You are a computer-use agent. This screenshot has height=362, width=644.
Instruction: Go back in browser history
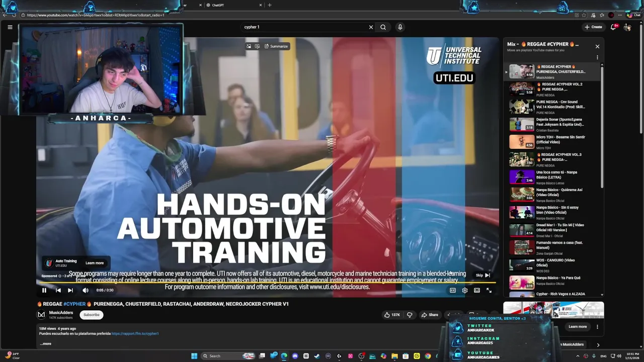point(5,15)
